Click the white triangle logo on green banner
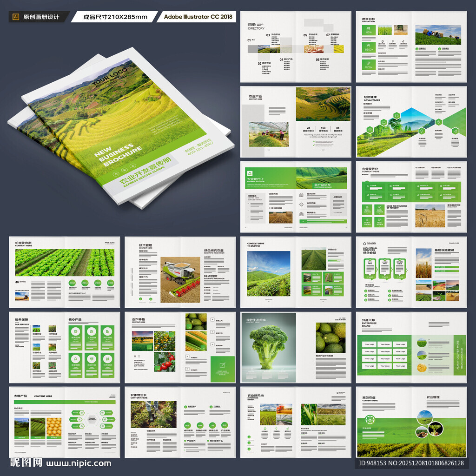The height and width of the screenshot is (476, 476). click(250, 173)
